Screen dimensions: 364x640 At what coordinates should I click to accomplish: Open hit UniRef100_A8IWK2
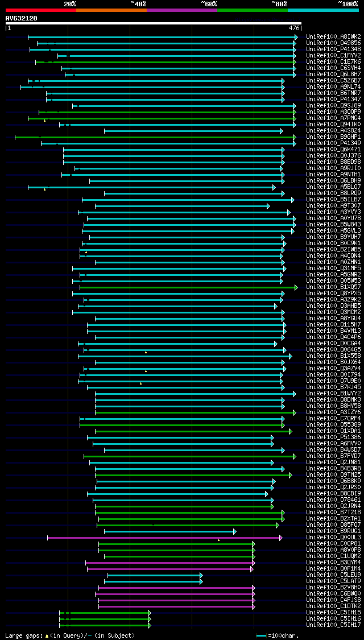[x=333, y=37]
